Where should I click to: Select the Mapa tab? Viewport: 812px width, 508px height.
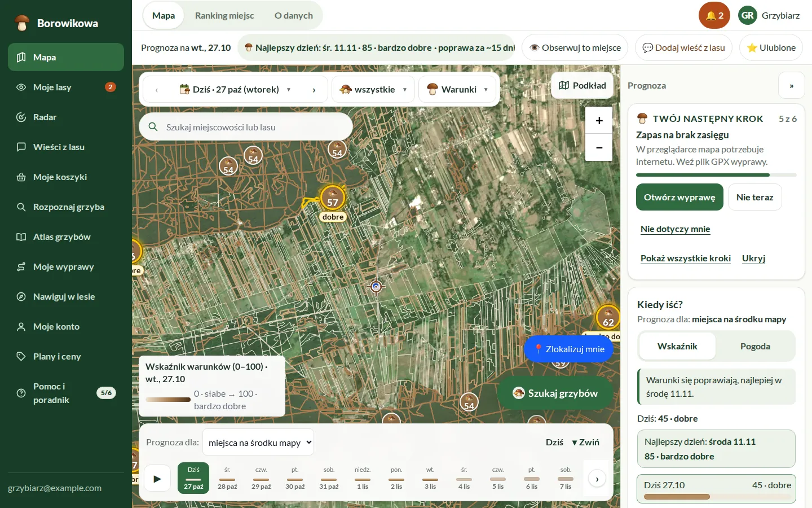(x=164, y=15)
